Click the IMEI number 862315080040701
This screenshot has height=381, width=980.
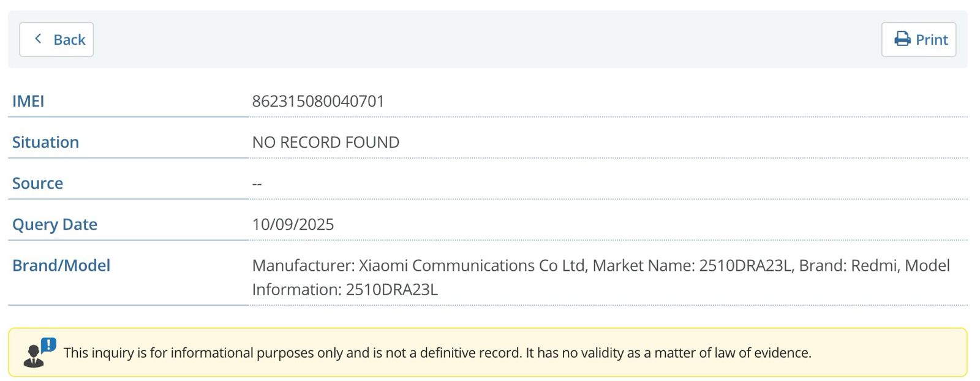point(318,101)
